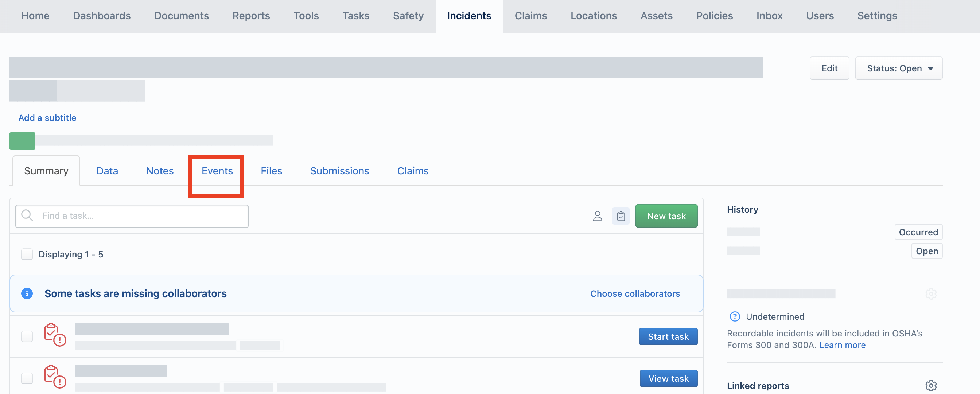Go to the Files tab
This screenshot has height=394, width=980.
pos(271,171)
